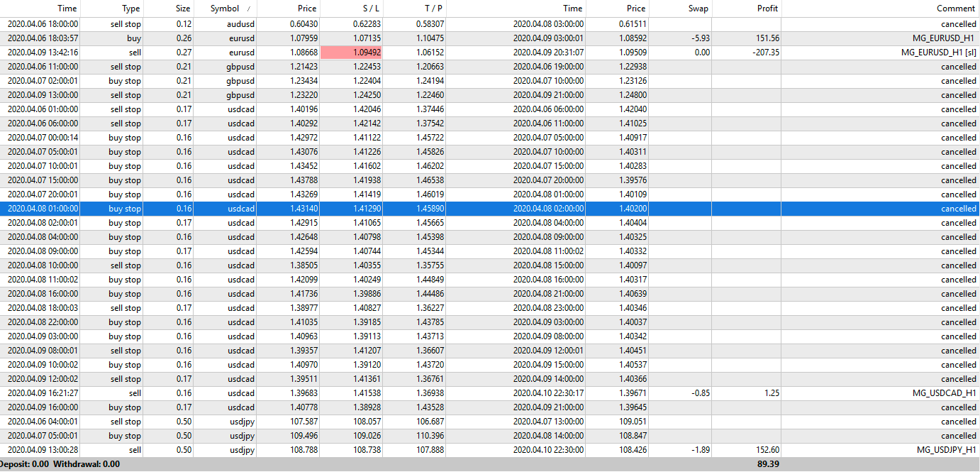Viewport: 980px width, 472px height.
Task: Select cancelled comment in the audusd row
Action: (959, 24)
